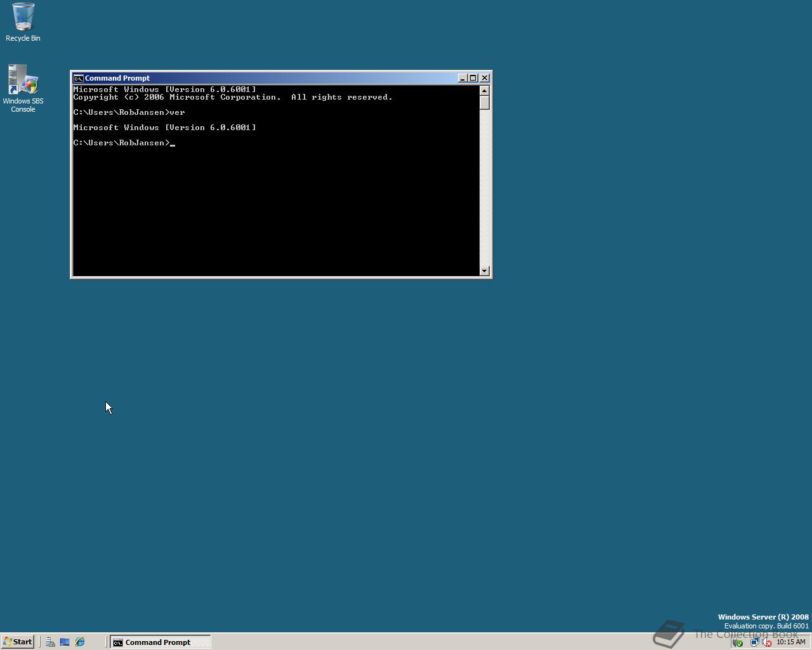Screen dimensions: 812x650
Task: Click the 'C:\Users\RobJansen>ver' command line
Action: (129, 112)
